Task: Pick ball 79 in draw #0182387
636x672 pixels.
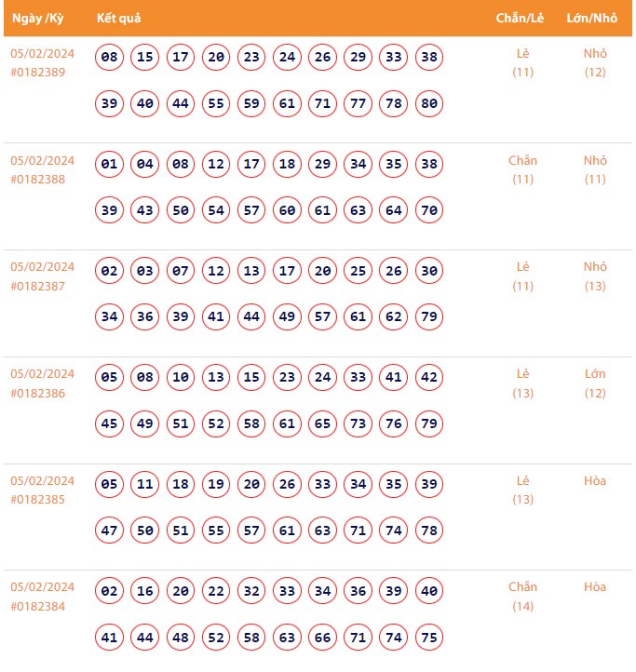Action: [428, 317]
